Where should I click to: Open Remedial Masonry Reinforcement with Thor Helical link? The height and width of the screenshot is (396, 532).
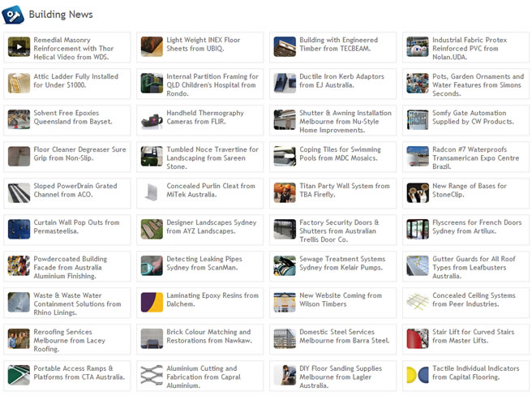coord(74,49)
